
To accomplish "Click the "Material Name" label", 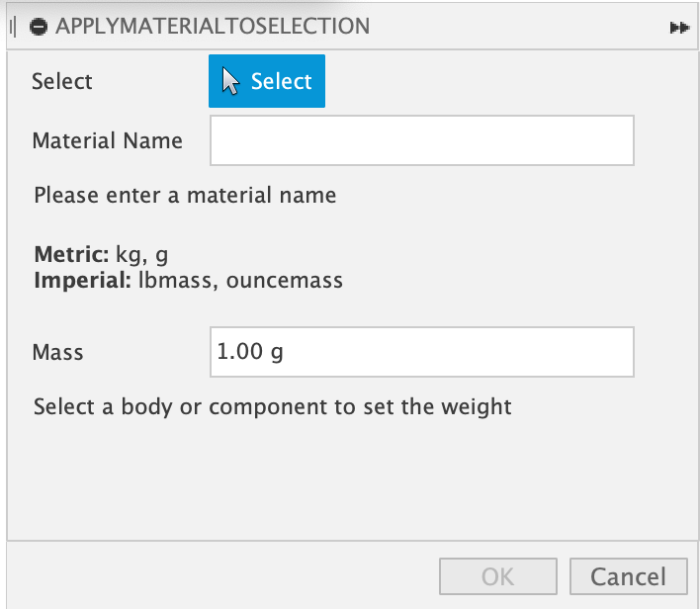I will point(107,140).
